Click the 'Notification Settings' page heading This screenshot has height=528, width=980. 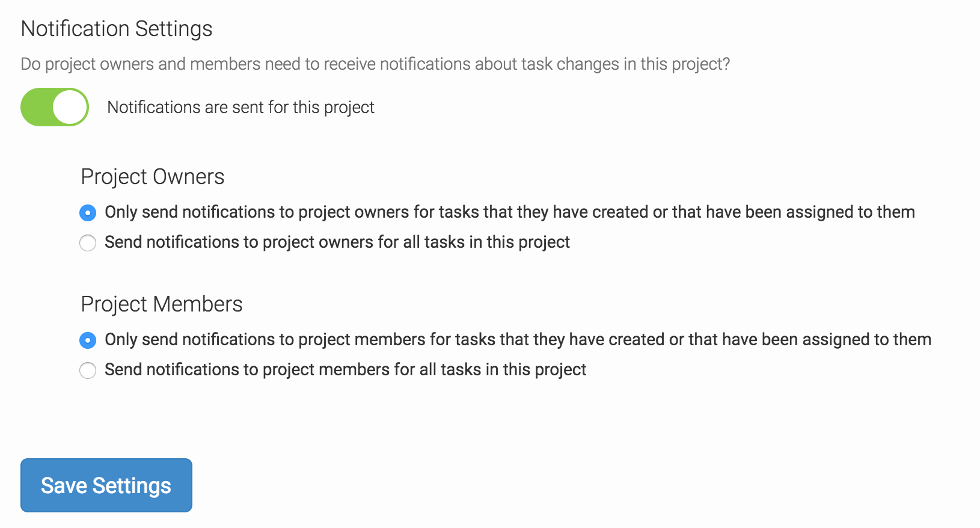117,29
